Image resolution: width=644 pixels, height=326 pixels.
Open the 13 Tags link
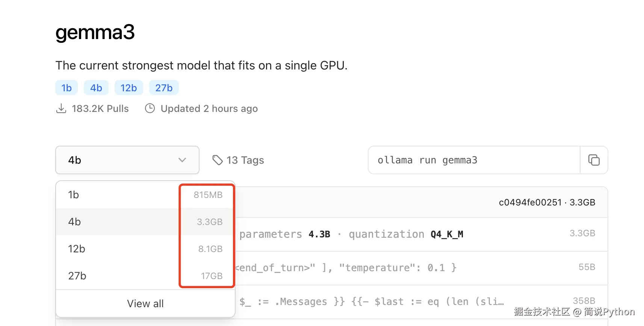pyautogui.click(x=245, y=160)
